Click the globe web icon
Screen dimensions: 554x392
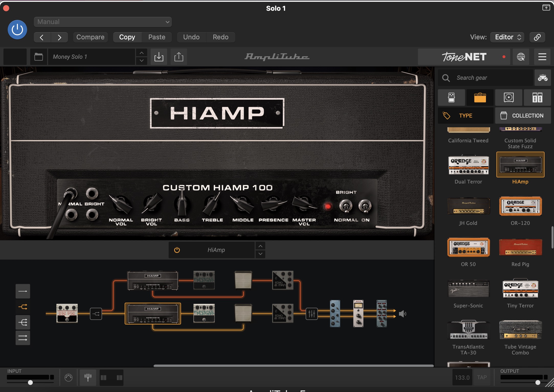click(521, 57)
